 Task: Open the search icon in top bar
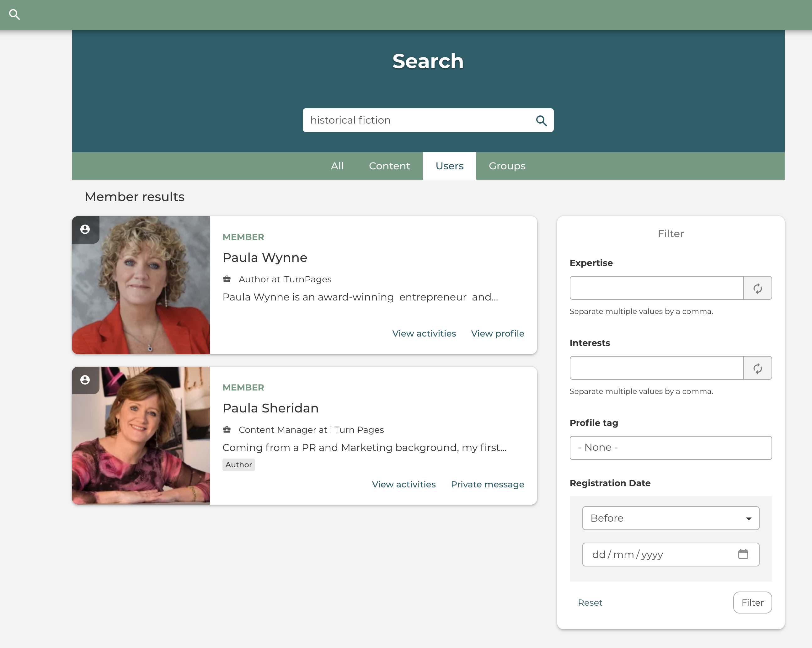coord(14,15)
